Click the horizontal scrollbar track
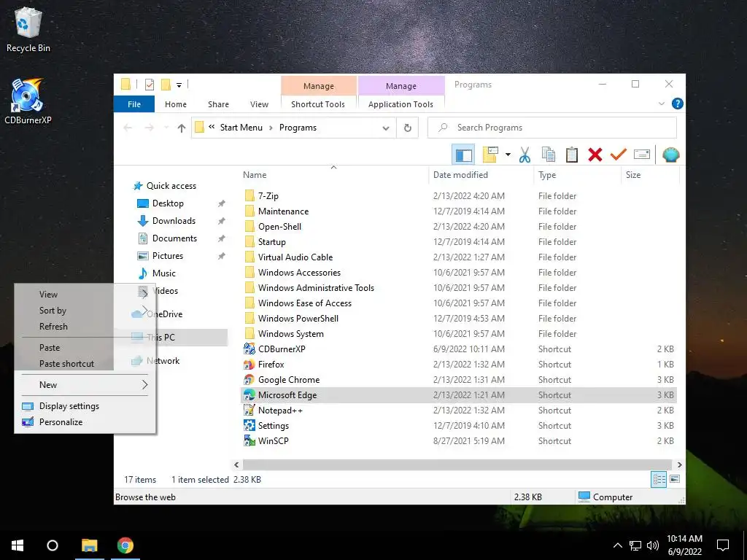The image size is (747, 560). (x=457, y=464)
